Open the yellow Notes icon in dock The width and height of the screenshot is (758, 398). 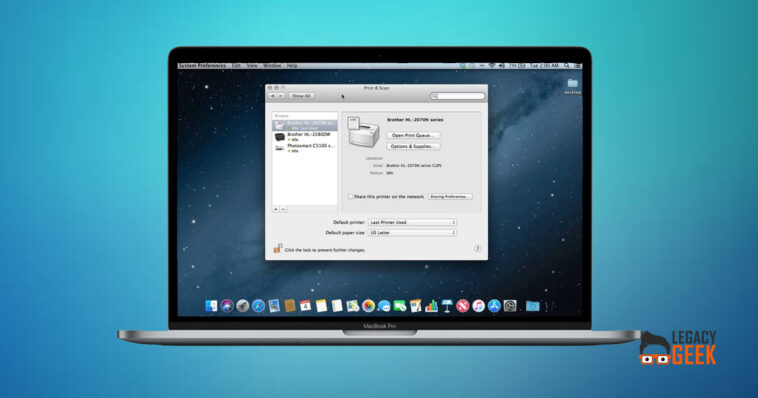(321, 306)
